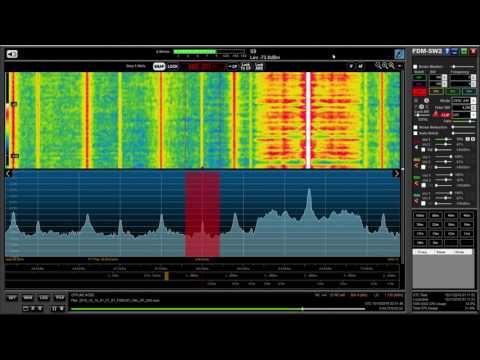Click the green playback progress bar
The height and width of the screenshot is (360, 480).
pos(218,309)
